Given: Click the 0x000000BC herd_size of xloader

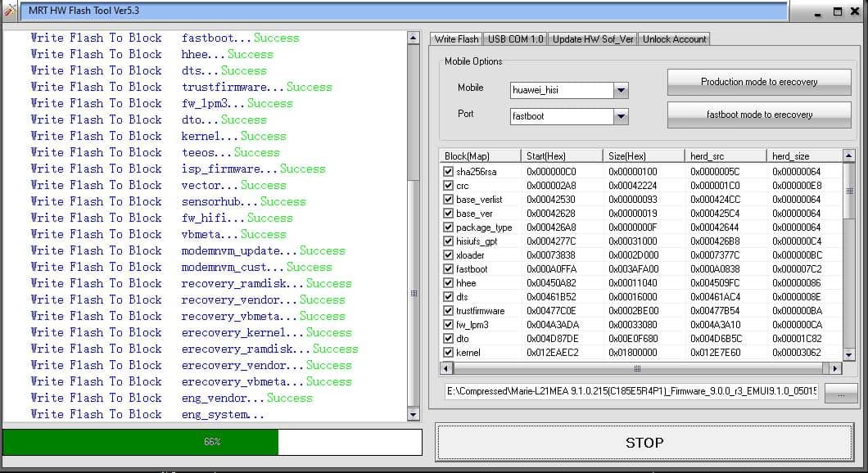Looking at the screenshot, I should [x=797, y=255].
